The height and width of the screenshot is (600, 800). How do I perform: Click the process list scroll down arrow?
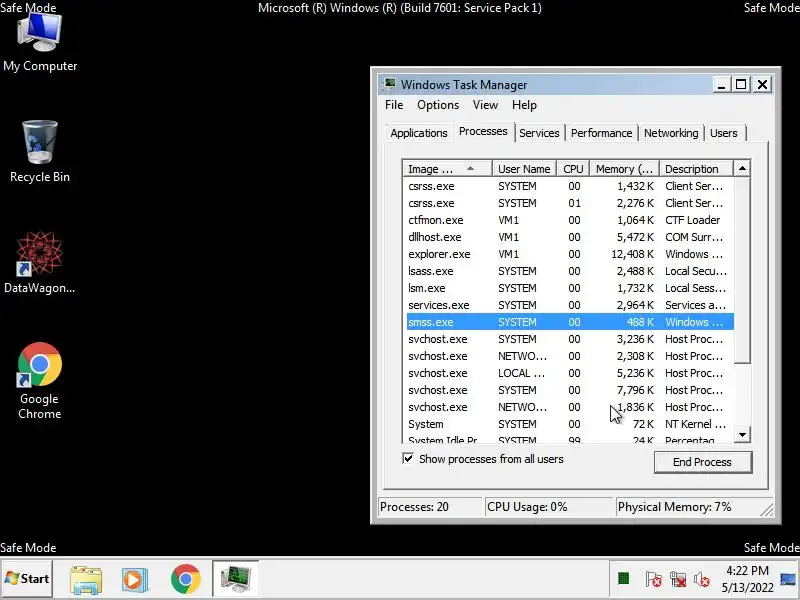click(x=742, y=435)
